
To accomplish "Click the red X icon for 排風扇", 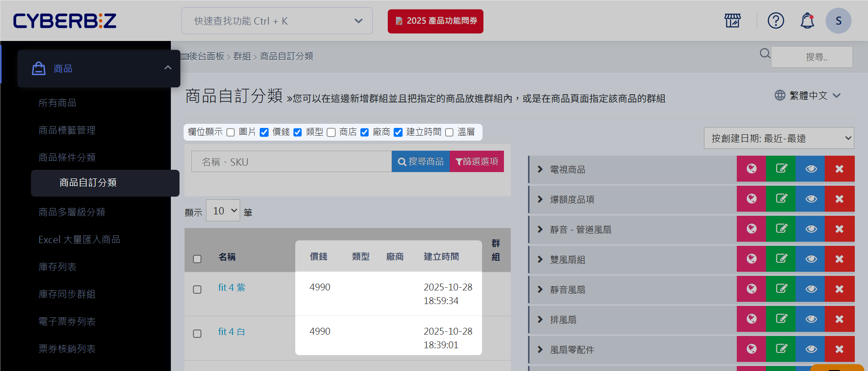I will (x=839, y=319).
